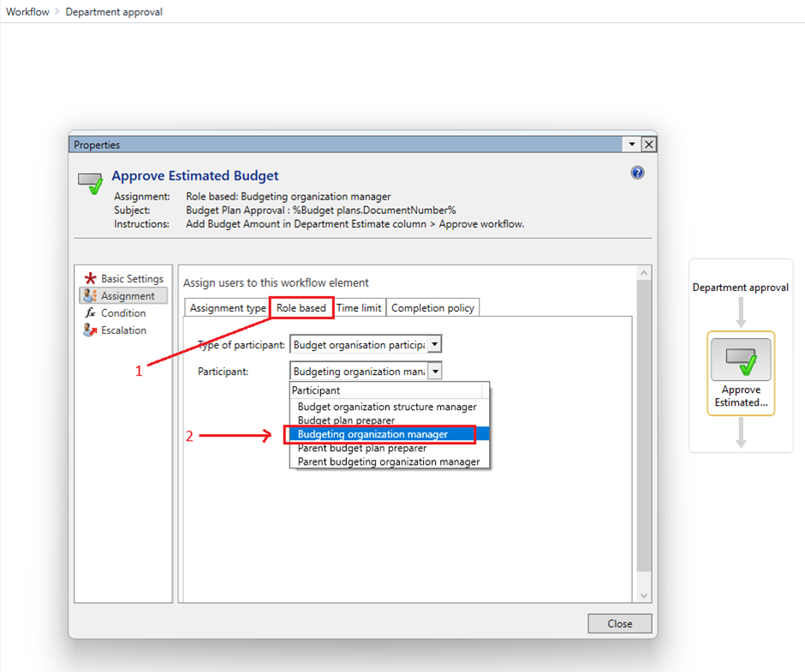Click the Basic Settings red asterisk icon

pyautogui.click(x=91, y=278)
